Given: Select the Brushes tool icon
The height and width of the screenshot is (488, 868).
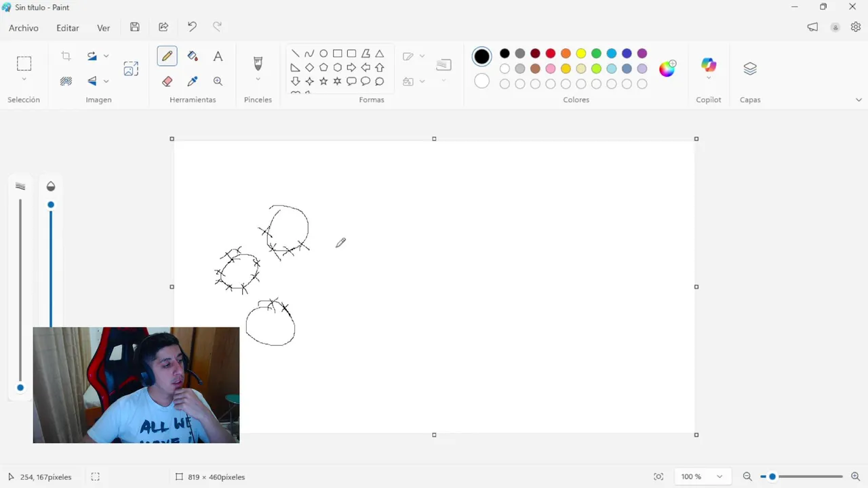Looking at the screenshot, I should pos(258,64).
